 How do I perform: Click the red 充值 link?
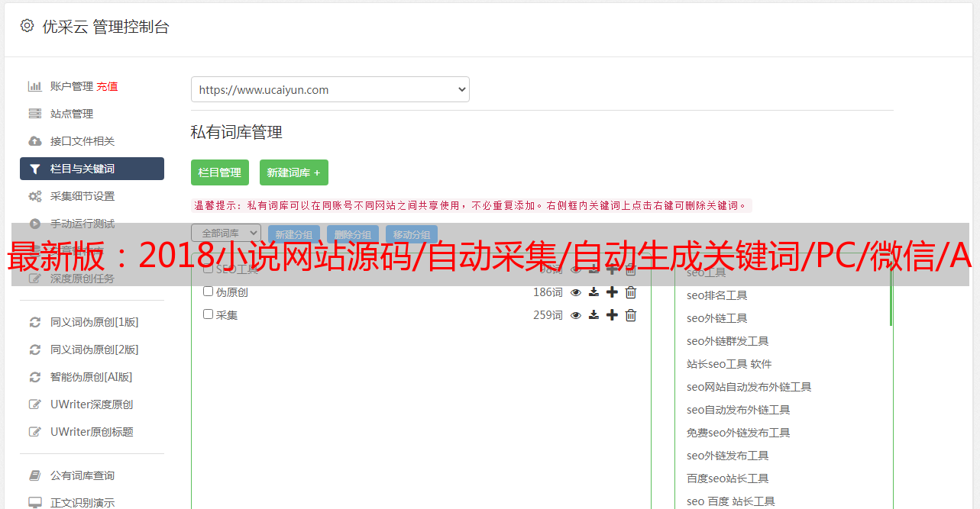[108, 86]
